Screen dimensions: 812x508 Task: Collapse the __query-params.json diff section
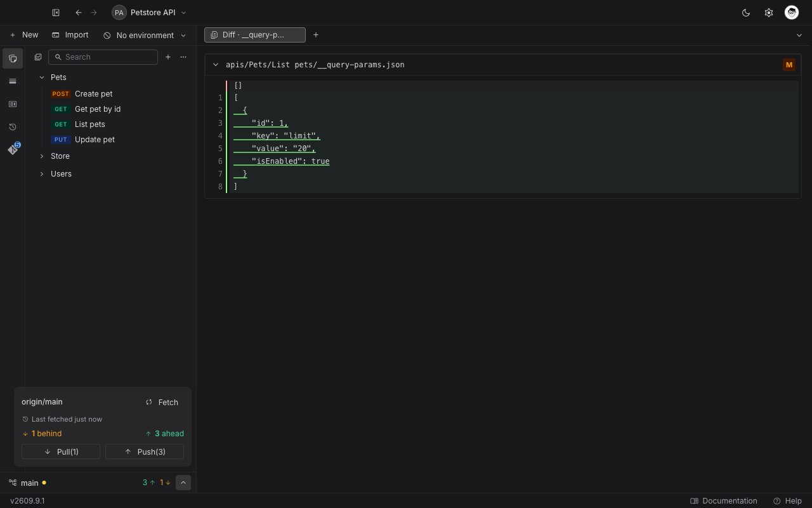[216, 65]
